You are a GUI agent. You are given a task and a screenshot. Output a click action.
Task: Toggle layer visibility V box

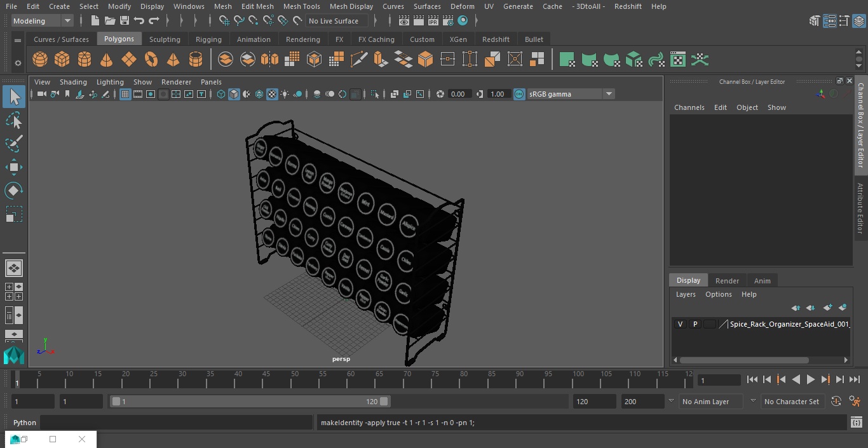click(680, 324)
